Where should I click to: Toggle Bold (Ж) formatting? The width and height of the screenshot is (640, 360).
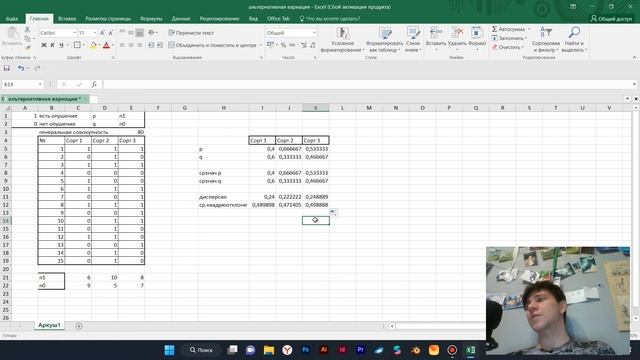(x=44, y=45)
